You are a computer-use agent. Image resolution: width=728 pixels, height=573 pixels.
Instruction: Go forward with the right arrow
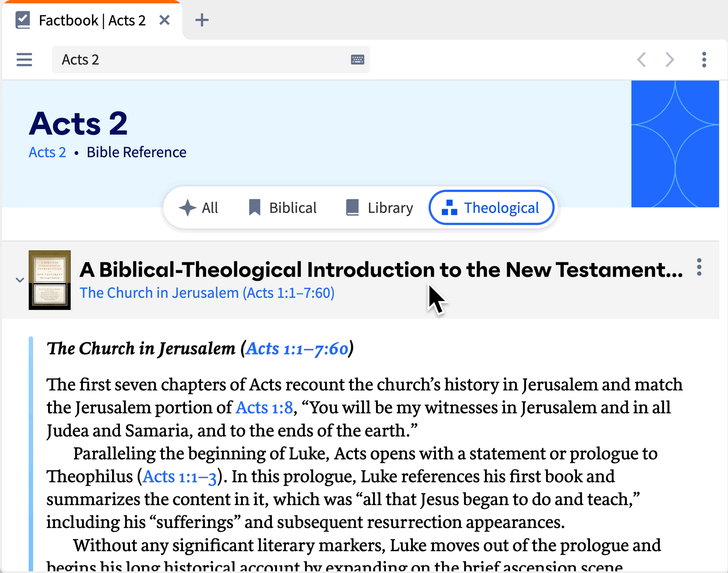pos(670,60)
